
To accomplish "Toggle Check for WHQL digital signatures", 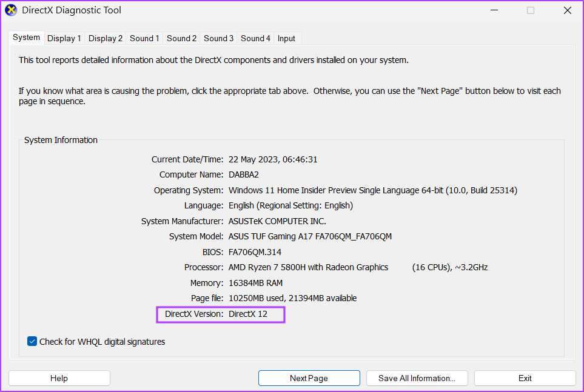I will 32,341.
